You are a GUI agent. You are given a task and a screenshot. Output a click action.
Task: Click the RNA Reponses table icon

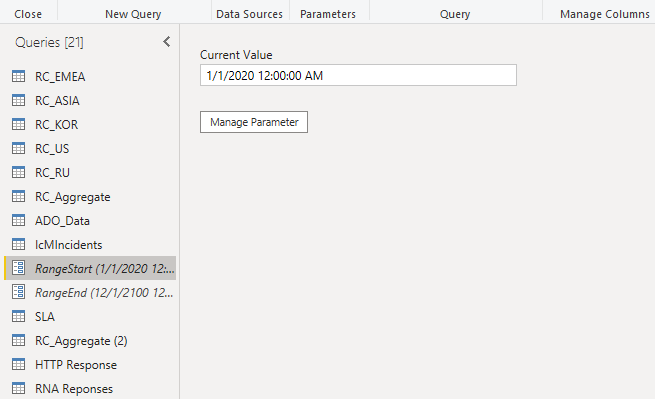pos(18,389)
